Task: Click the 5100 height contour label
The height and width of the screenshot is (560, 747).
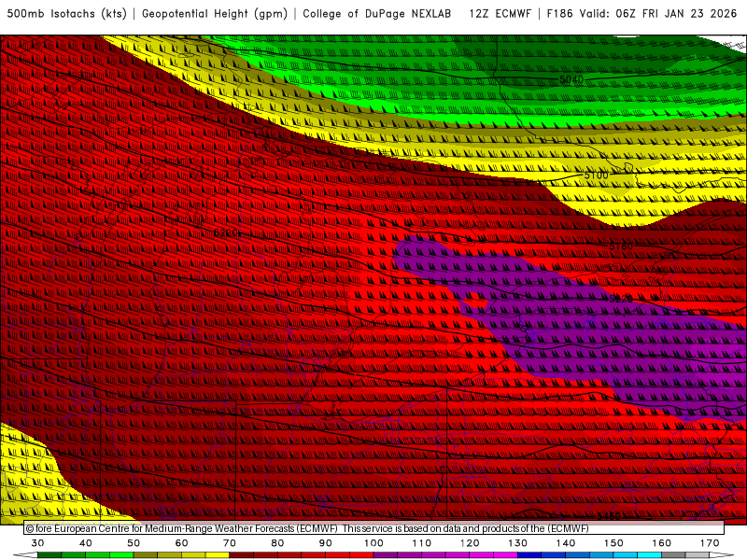Action: click(x=596, y=175)
